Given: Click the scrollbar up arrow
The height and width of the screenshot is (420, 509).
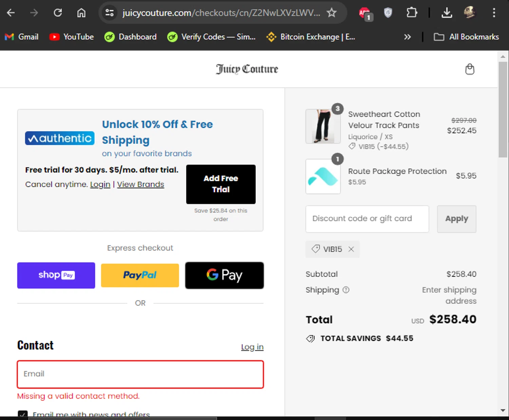Looking at the screenshot, I should [503, 57].
